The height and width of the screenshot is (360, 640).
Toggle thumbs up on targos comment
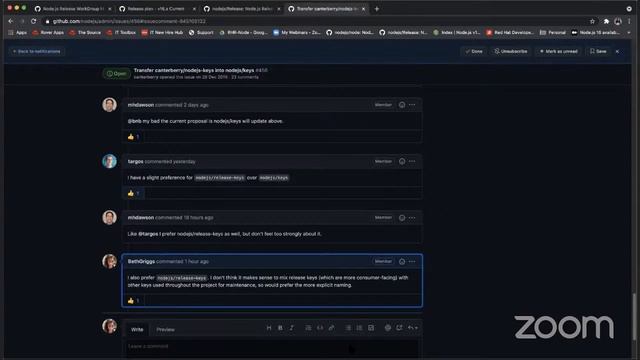point(133,193)
